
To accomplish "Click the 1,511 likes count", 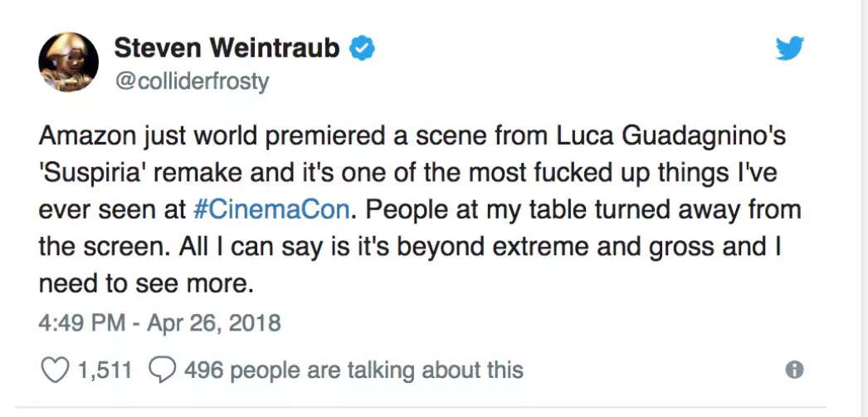I will click(x=105, y=370).
